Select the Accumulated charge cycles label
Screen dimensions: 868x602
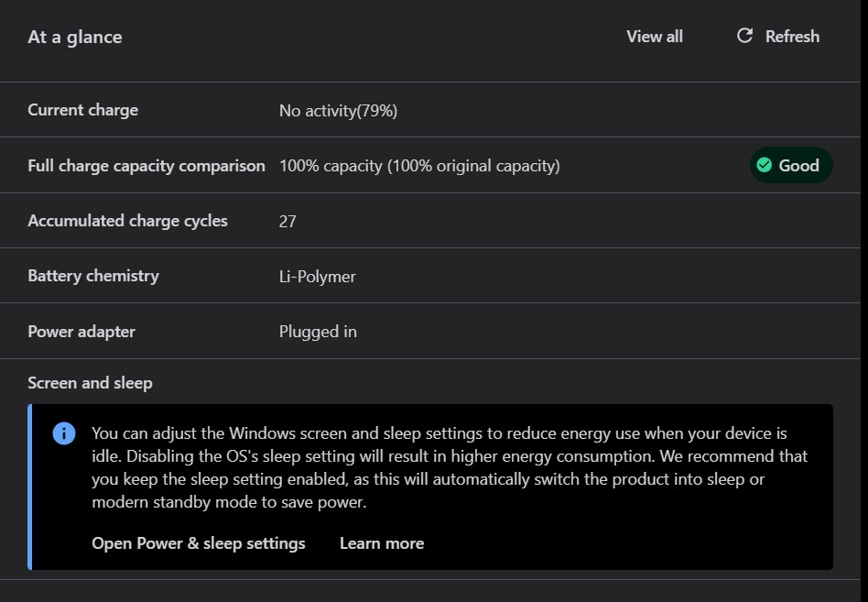coord(128,221)
